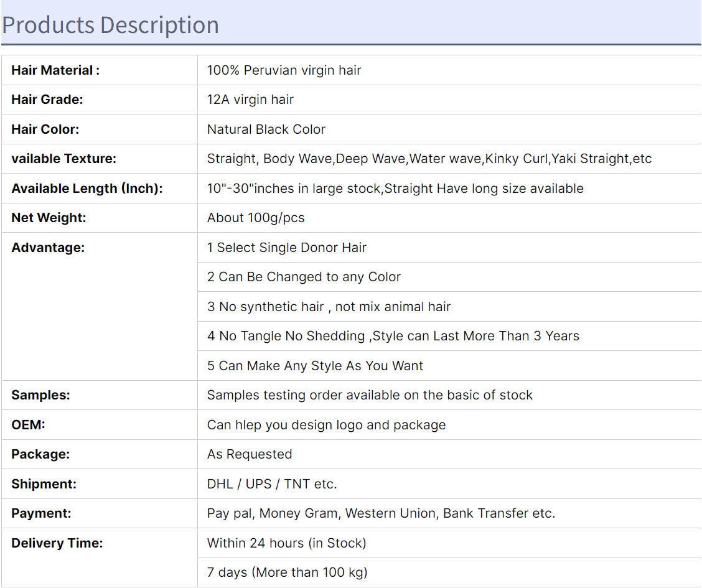702x588 pixels.
Task: Click the 12A virgin hair text
Action: tap(250, 100)
